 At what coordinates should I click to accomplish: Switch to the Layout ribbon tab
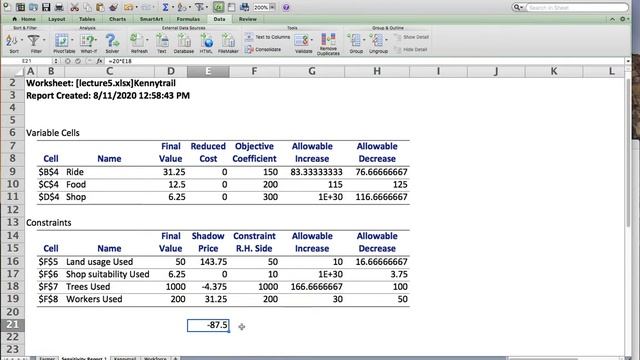click(57, 19)
